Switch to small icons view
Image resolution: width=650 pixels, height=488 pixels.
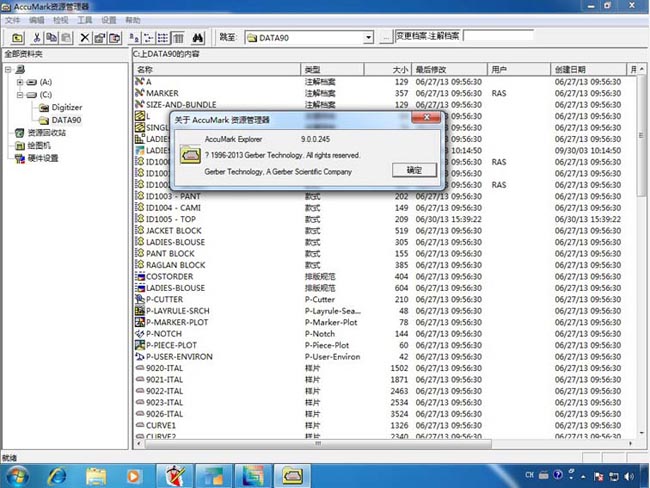coord(148,38)
